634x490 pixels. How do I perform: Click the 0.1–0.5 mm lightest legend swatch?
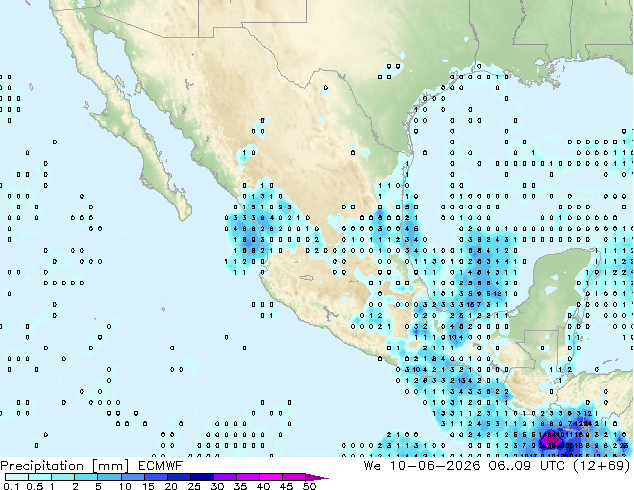[x=17, y=477]
